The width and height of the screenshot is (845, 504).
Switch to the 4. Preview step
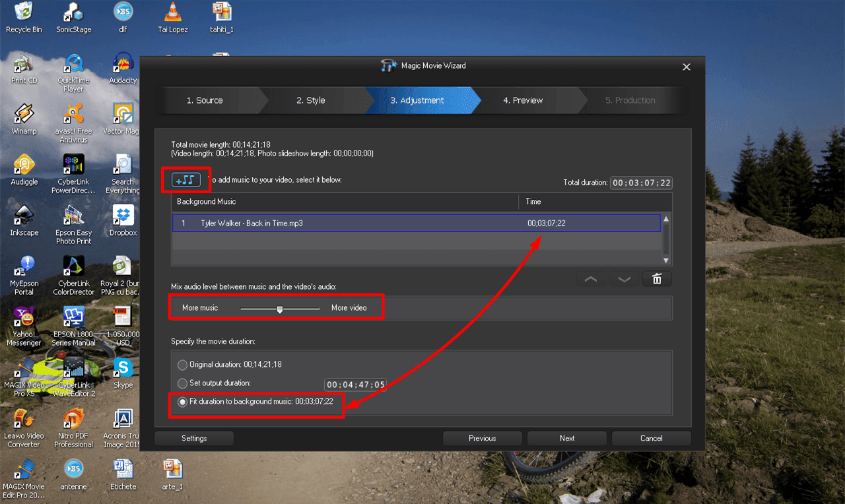coord(523,100)
